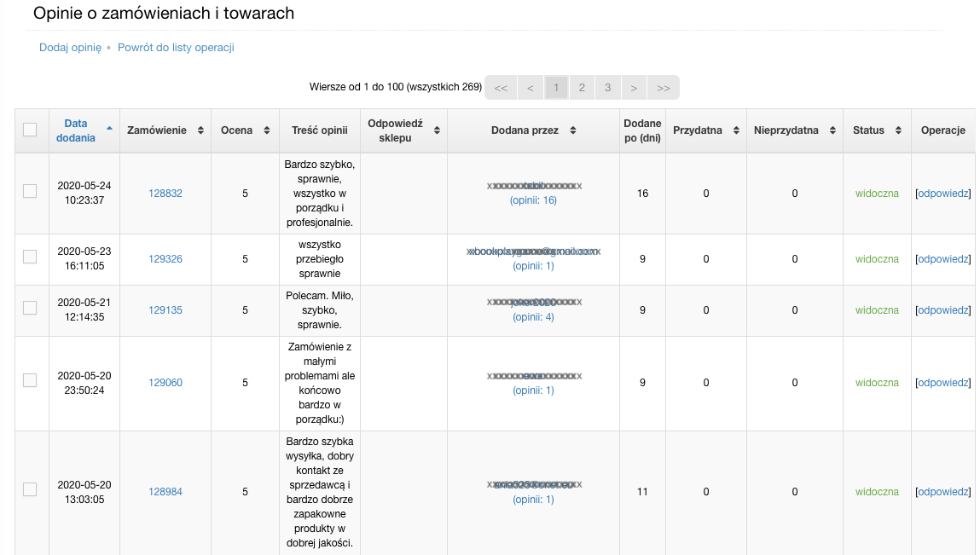Image resolution: width=980 pixels, height=555 pixels.
Task: Click the Treść opinii column header
Action: click(319, 130)
